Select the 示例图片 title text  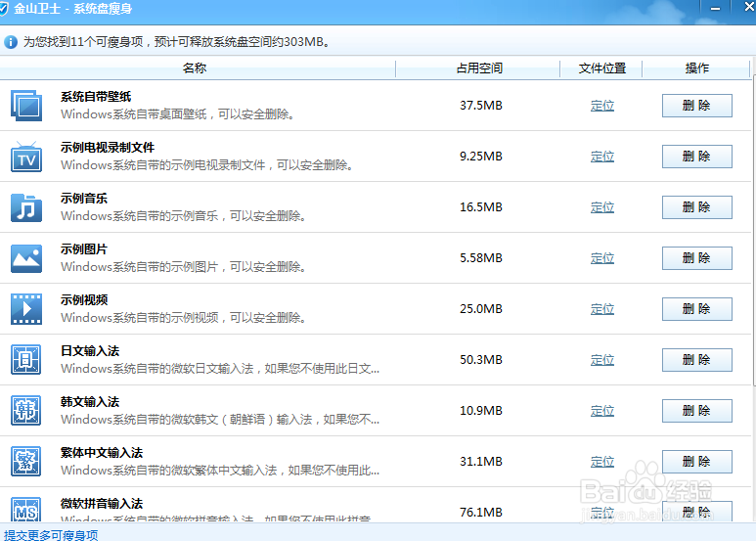click(x=84, y=249)
